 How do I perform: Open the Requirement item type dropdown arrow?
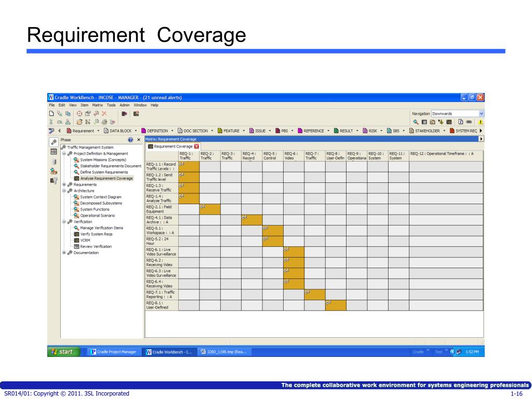pos(98,130)
